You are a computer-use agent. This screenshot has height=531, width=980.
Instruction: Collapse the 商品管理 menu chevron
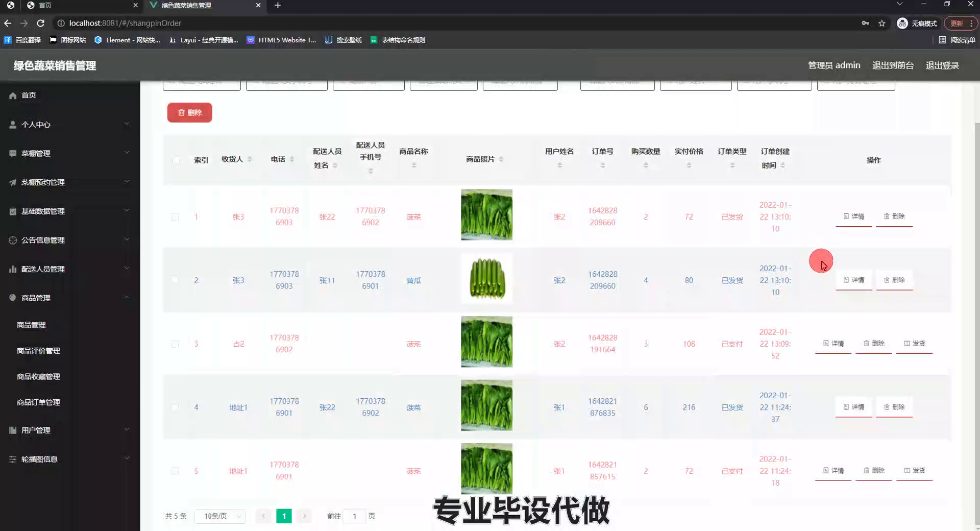[127, 297]
